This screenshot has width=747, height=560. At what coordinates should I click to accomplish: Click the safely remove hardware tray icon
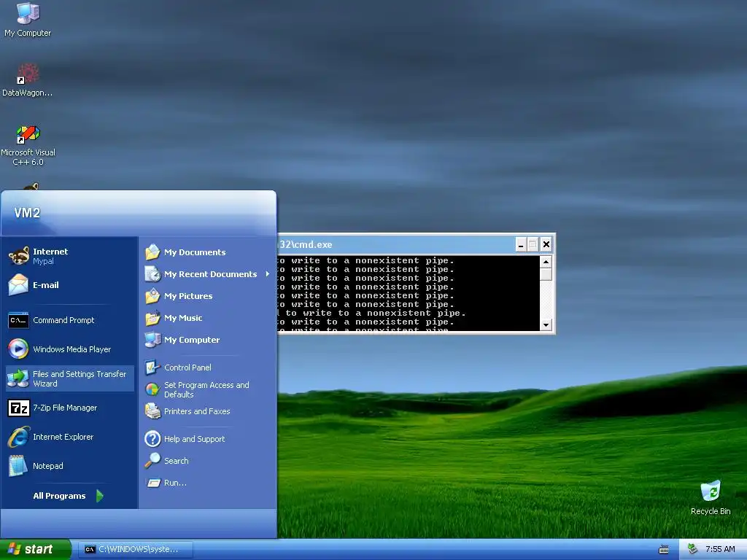(x=693, y=549)
